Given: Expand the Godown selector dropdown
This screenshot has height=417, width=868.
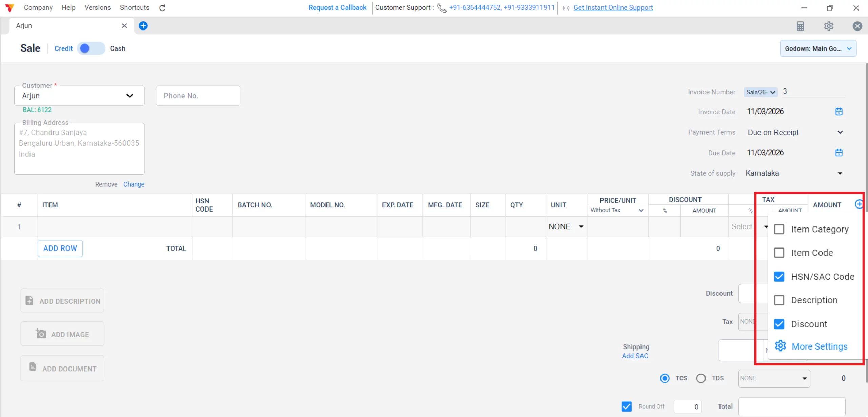Looking at the screenshot, I should click(x=818, y=48).
